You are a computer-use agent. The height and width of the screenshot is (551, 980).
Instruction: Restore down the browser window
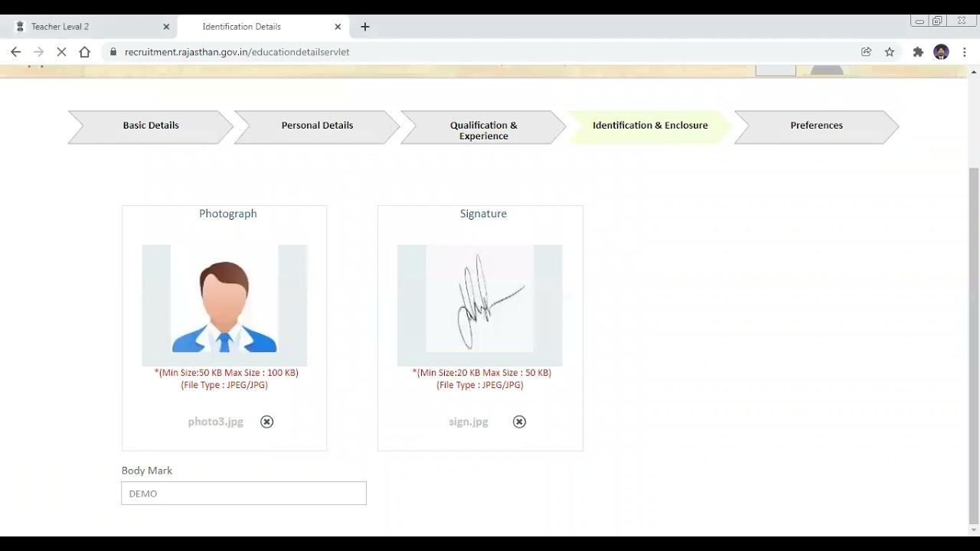(937, 21)
